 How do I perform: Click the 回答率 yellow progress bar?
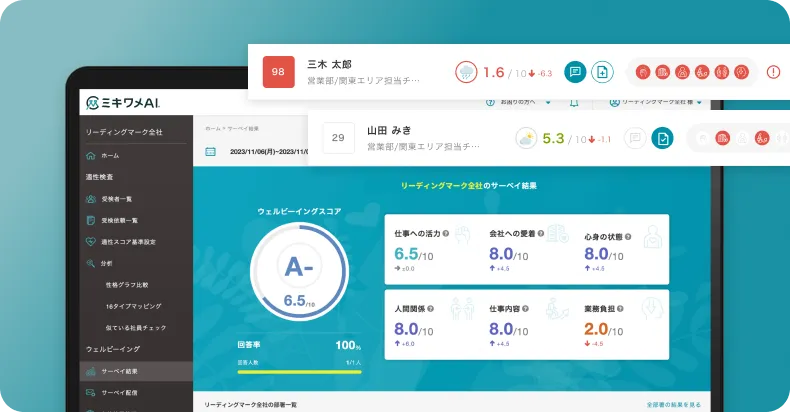click(x=299, y=372)
